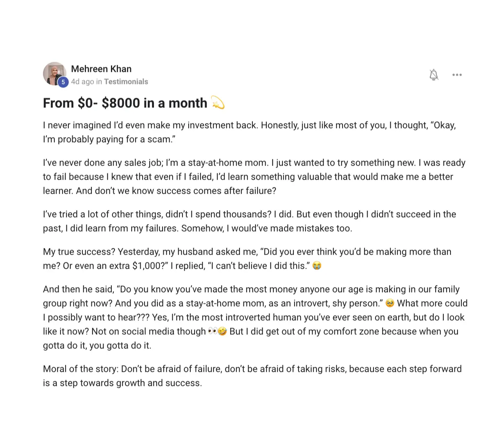Click the paragraph starting 'I never imagined'
The image size is (504, 448).
click(x=249, y=132)
